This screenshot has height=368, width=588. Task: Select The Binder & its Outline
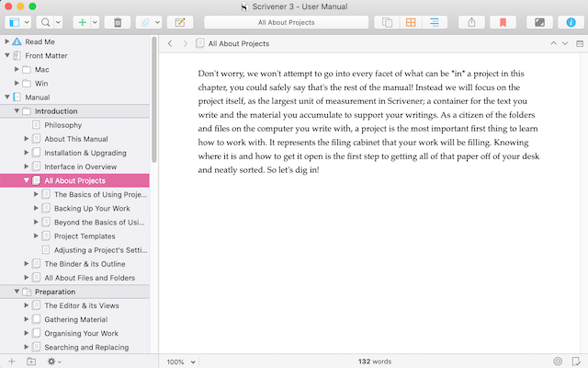click(x=85, y=264)
